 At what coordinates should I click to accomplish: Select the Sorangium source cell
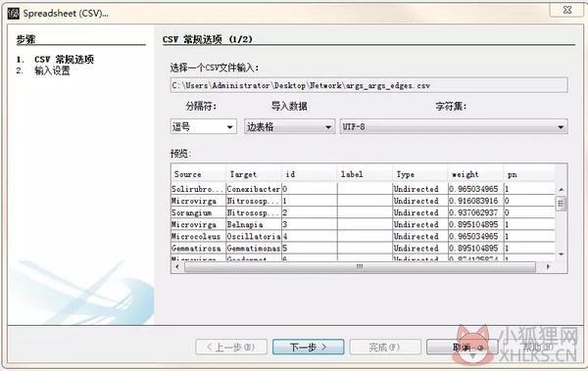198,212
